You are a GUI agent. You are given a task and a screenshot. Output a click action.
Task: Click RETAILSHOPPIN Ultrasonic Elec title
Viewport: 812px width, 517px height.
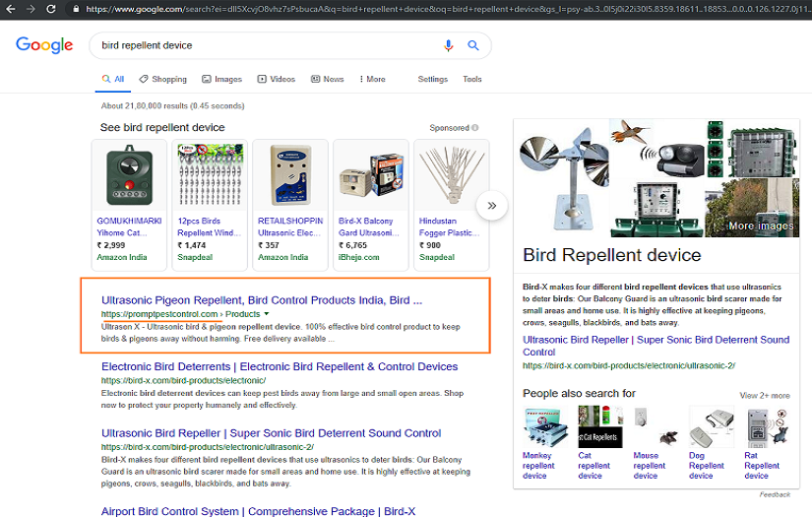(x=290, y=226)
